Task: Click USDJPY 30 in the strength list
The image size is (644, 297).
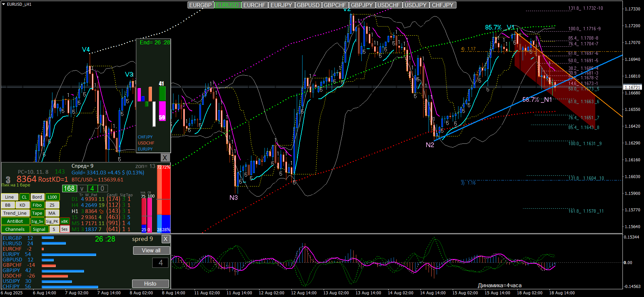Action: tap(17, 281)
